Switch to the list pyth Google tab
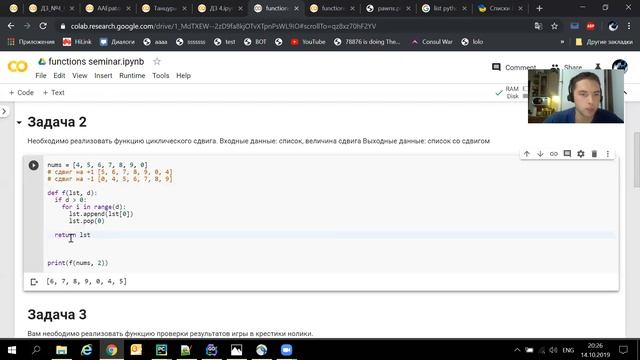This screenshot has height=360, width=640. [x=444, y=8]
